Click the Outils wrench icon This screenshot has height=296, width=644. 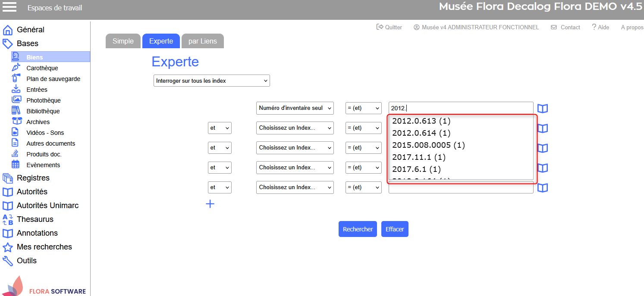click(8, 261)
